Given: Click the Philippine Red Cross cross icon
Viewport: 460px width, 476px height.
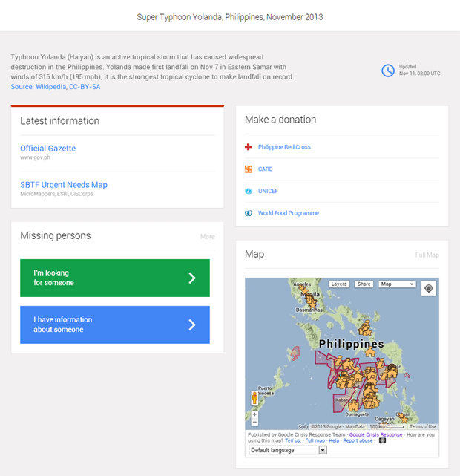Looking at the screenshot, I should coord(249,147).
